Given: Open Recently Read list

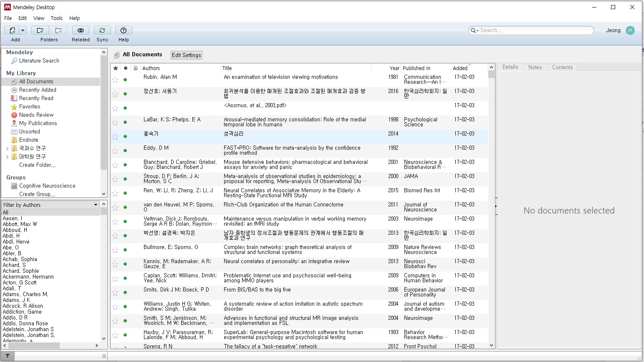Looking at the screenshot, I should (x=36, y=98).
